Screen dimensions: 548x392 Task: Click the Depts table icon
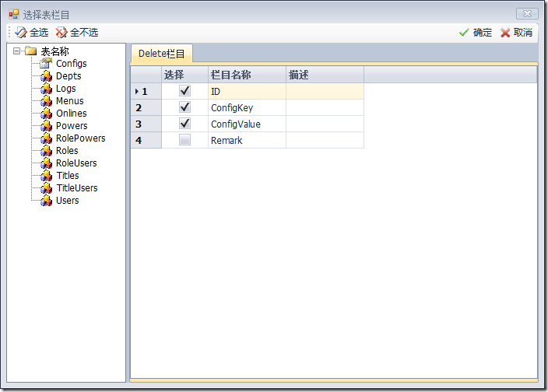tap(46, 76)
